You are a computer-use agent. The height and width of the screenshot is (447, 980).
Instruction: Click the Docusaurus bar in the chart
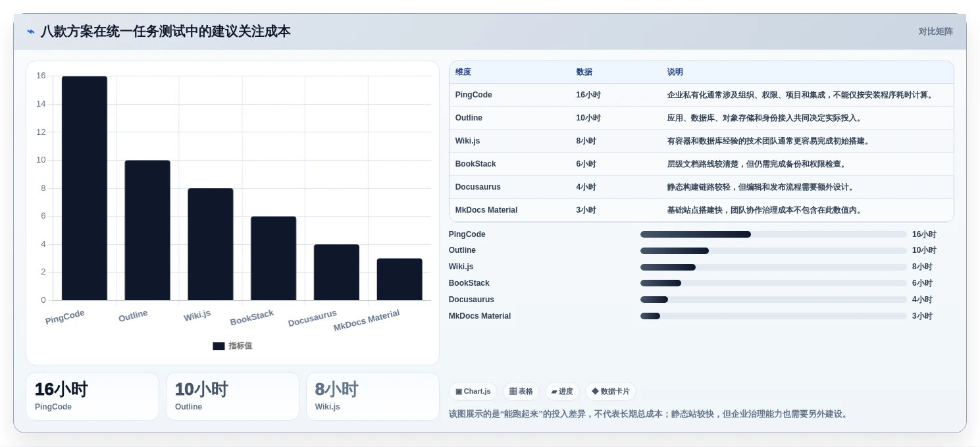click(336, 273)
